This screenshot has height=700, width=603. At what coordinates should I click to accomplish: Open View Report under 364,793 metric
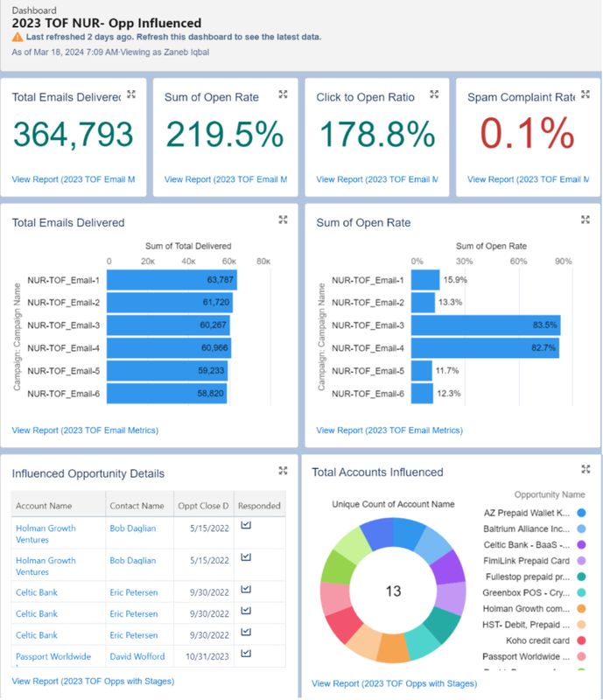(74, 179)
